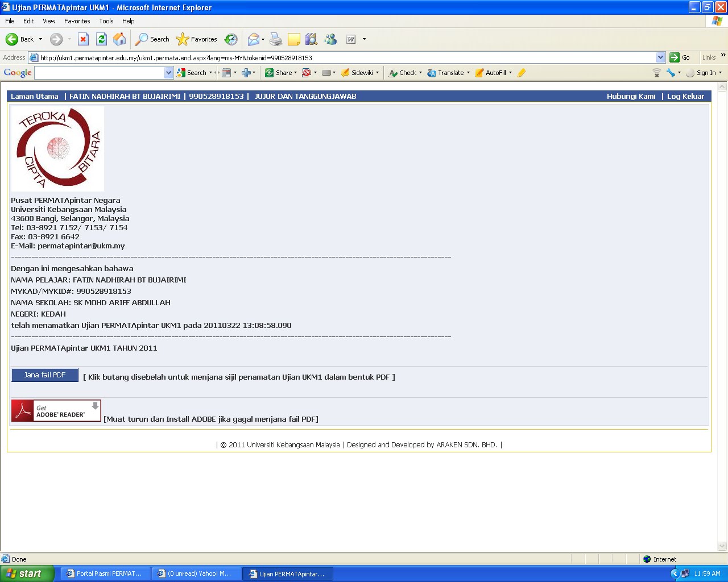728x582 pixels.
Task: Click the Mail envelope icon
Action: (x=254, y=39)
